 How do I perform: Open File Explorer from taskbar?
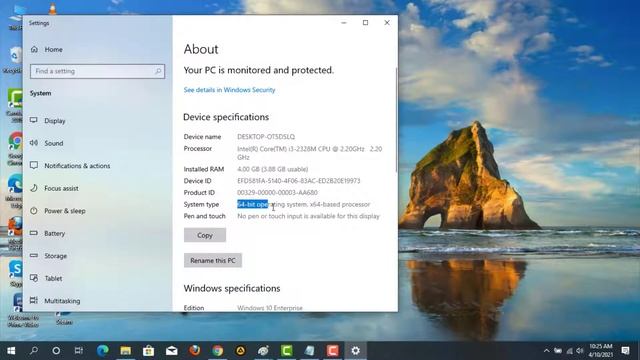tap(125, 351)
